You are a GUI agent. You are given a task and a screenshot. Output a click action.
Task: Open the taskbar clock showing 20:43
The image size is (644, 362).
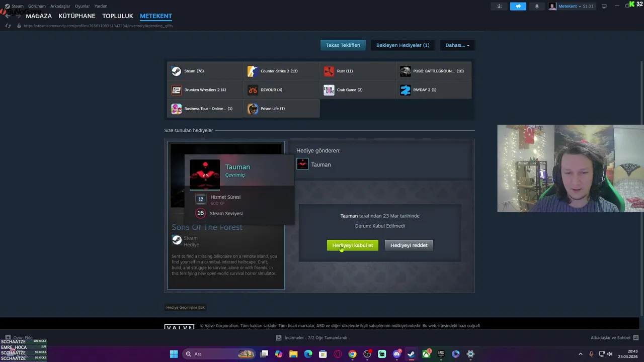(x=628, y=354)
